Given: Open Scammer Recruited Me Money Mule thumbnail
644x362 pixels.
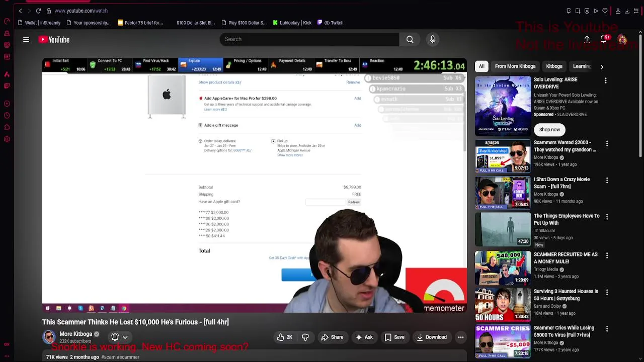Looking at the screenshot, I should coord(503,267).
